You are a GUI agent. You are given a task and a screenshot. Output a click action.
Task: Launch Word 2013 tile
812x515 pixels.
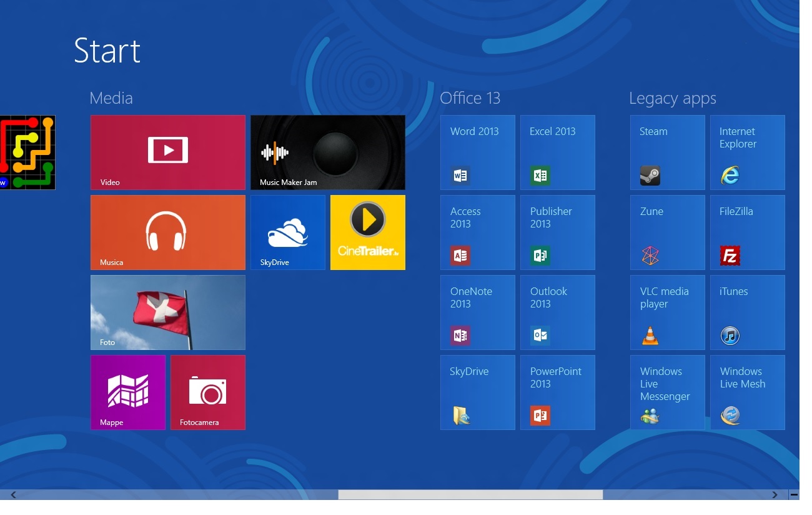click(478, 152)
